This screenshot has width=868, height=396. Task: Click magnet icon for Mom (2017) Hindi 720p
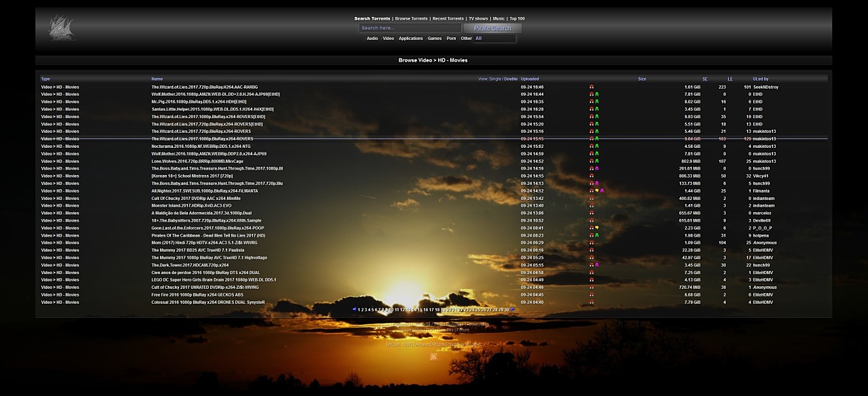[x=591, y=243]
